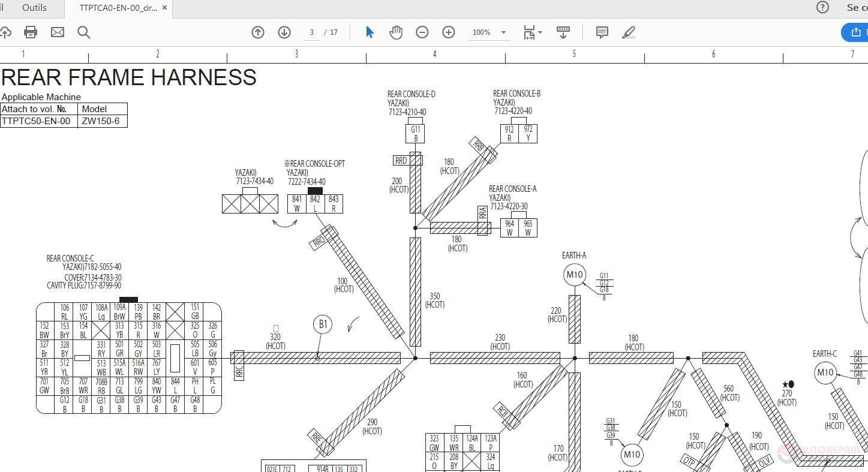Click the 965 W connector cell
This screenshot has height=472, width=868.
coord(528,228)
